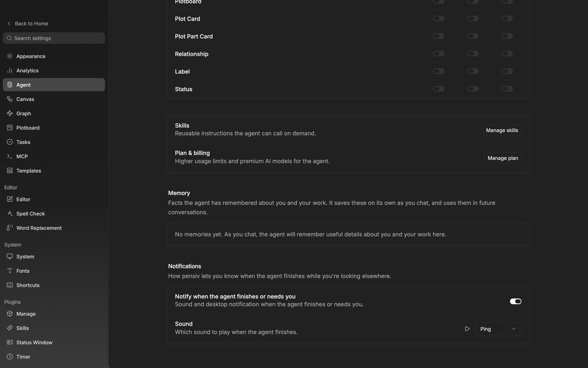Viewport: 588px width, 368px height.
Task: Click 'Which sound to play' description text
Action: 236,332
